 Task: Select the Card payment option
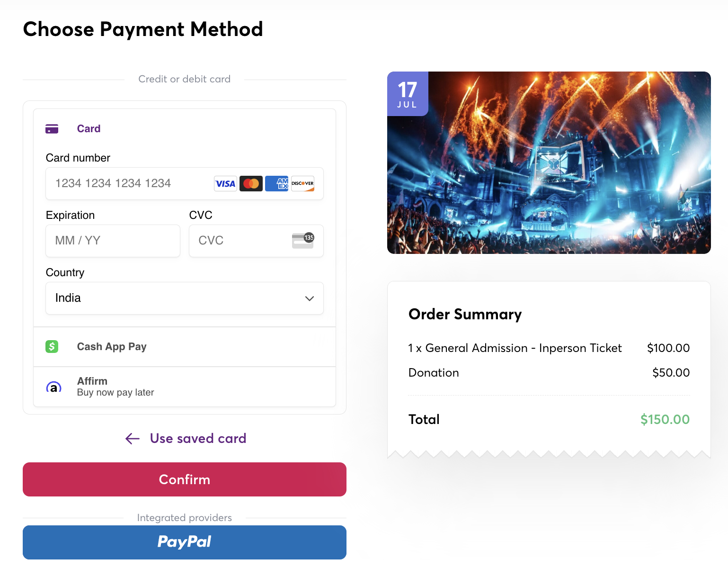[x=89, y=129]
